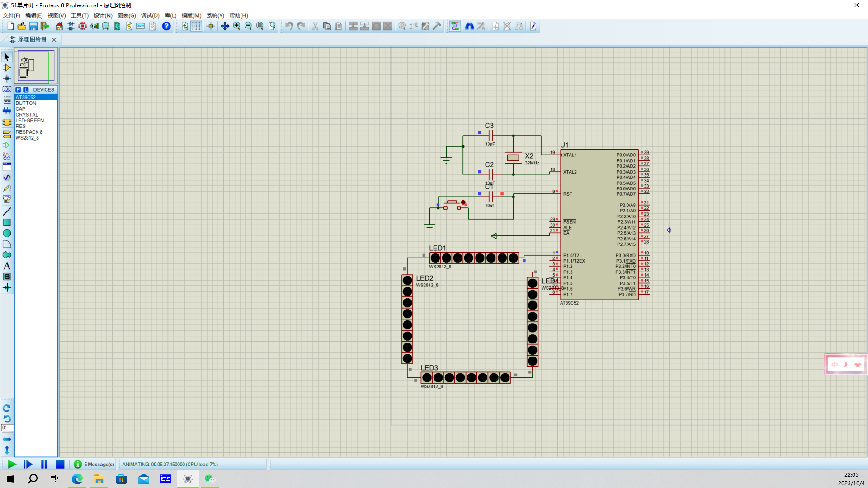
Task: Choose the 2D text 'A' tool
Action: (x=7, y=266)
